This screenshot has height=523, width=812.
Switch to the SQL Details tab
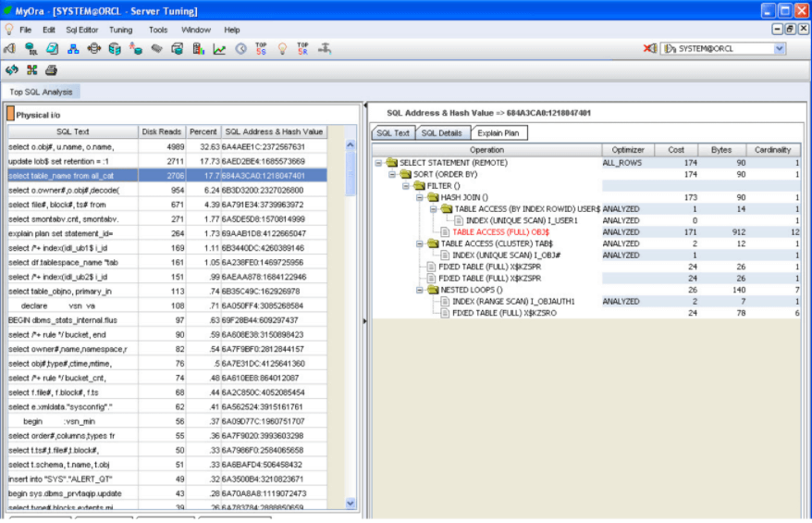[441, 133]
